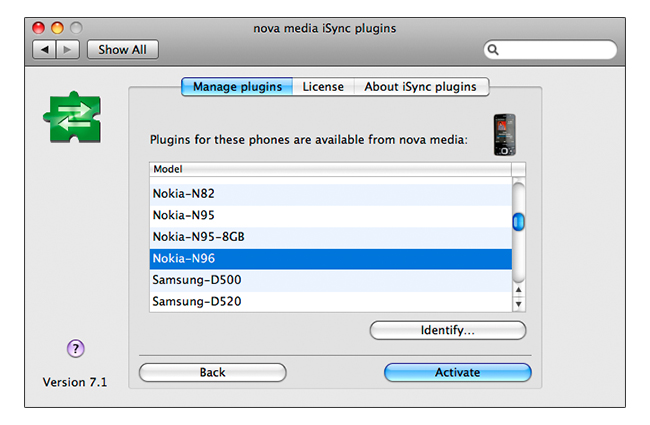
Task: Go back with the left arrow button
Action: pos(44,50)
